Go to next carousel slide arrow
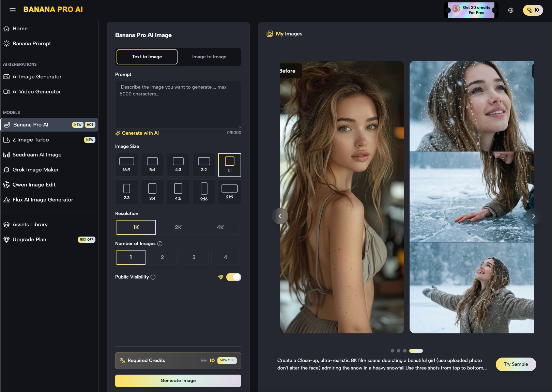This screenshot has width=552, height=392. 533,216
